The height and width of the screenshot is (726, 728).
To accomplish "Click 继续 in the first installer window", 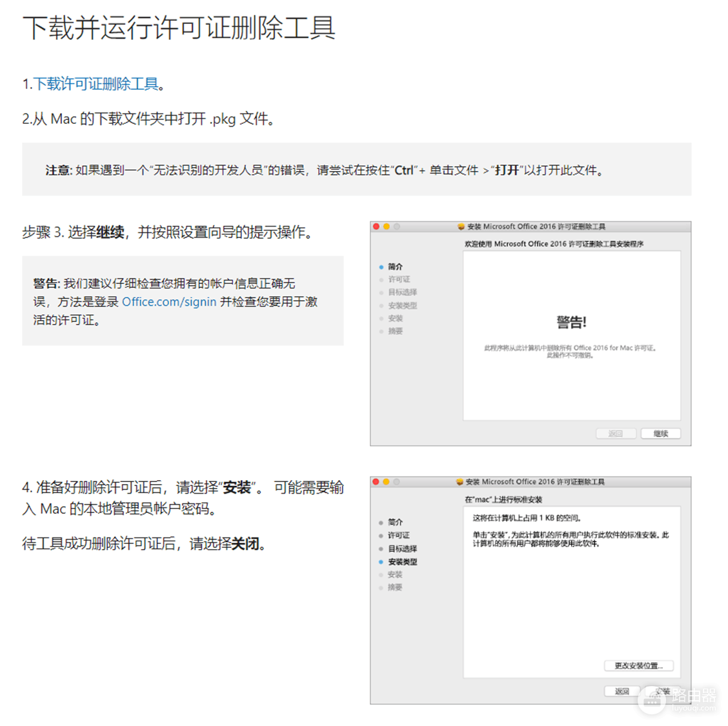I will (x=661, y=434).
